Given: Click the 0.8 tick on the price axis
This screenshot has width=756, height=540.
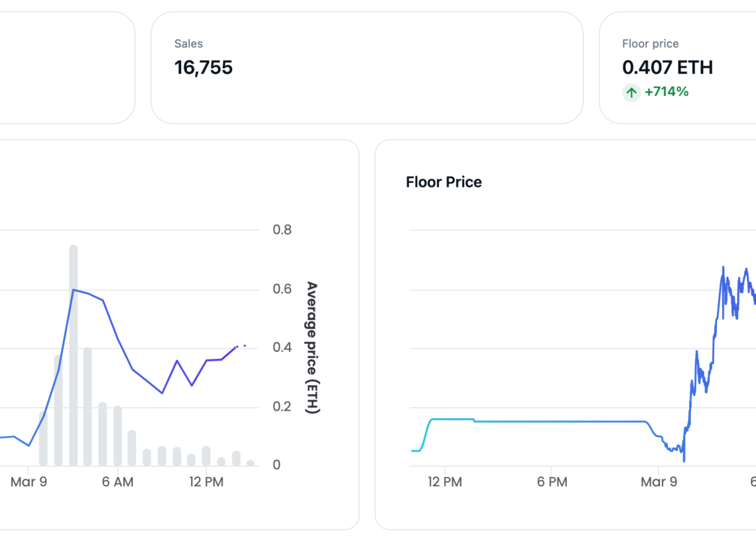Looking at the screenshot, I should click(282, 230).
